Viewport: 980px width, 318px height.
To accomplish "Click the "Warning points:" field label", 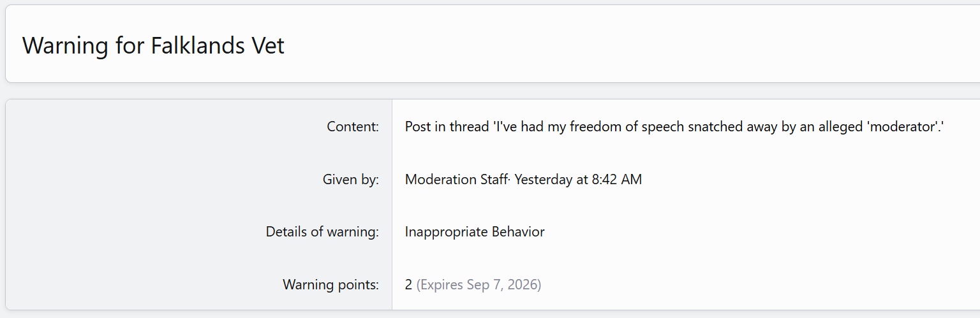I will 330,285.
